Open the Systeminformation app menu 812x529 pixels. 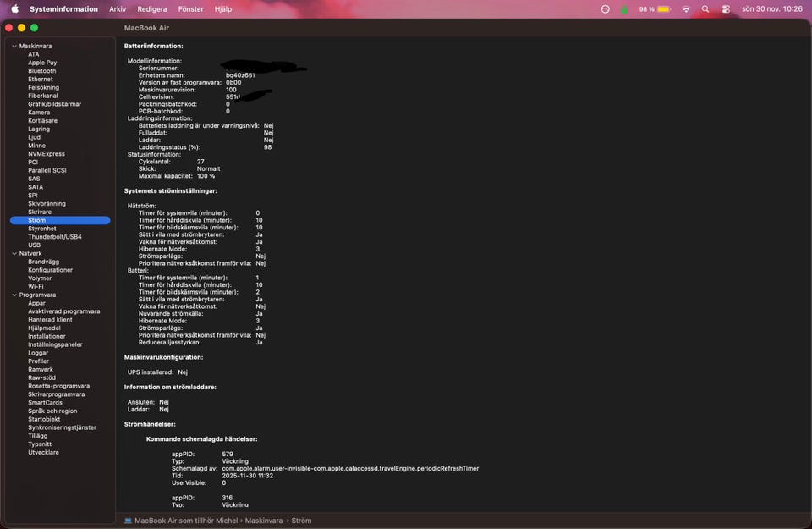click(x=63, y=8)
